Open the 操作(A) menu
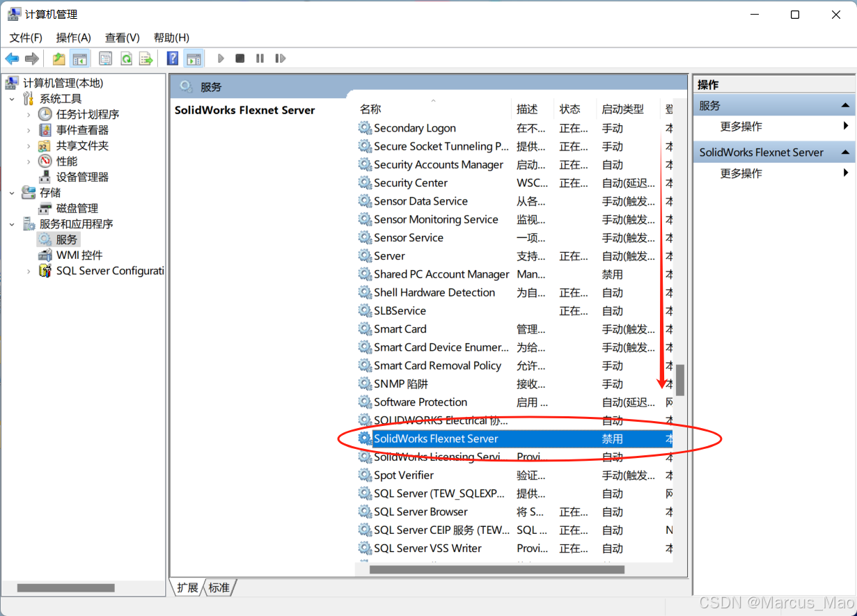This screenshot has width=857, height=616. tap(74, 38)
